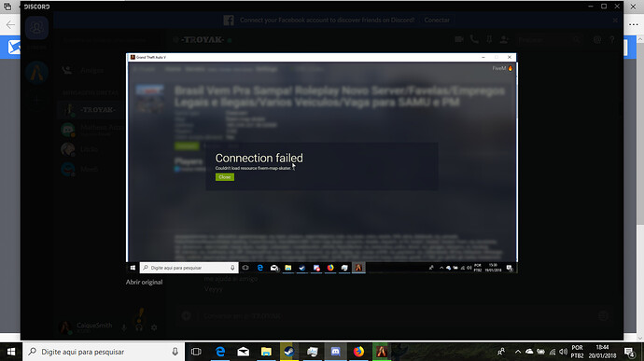Activate the Cortana microphone in taskbar search
The width and height of the screenshot is (644, 361).
click(x=175, y=352)
